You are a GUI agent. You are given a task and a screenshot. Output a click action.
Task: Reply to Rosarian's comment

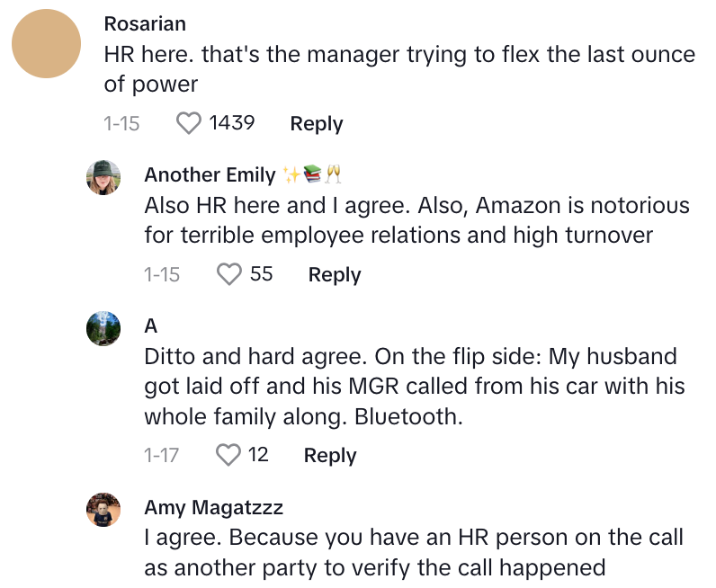(317, 124)
